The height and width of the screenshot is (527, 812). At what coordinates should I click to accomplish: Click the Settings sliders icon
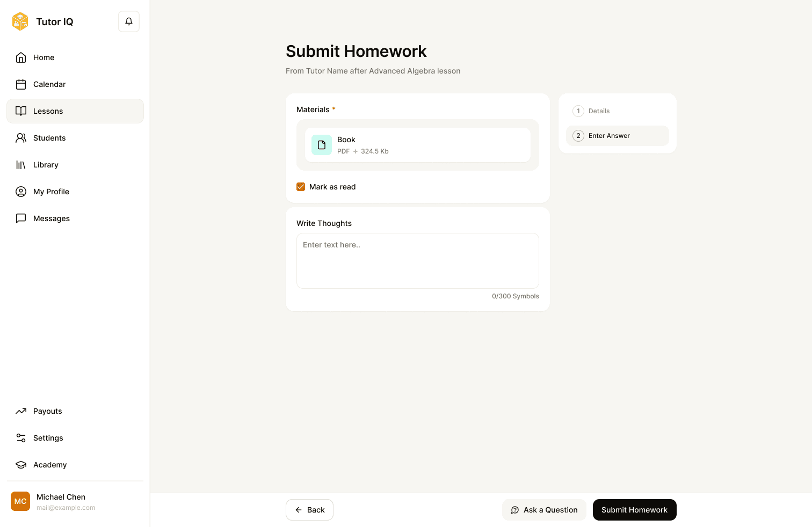point(21,438)
